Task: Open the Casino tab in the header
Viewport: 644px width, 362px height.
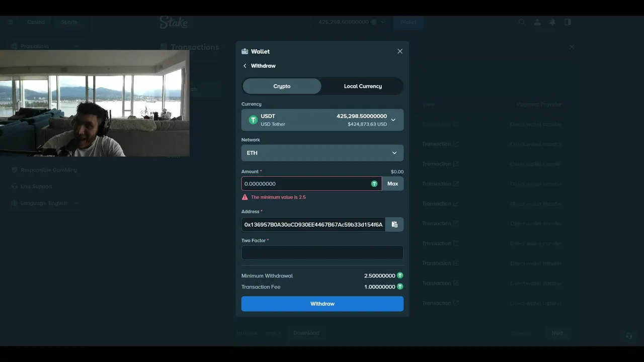Action: pos(36,22)
